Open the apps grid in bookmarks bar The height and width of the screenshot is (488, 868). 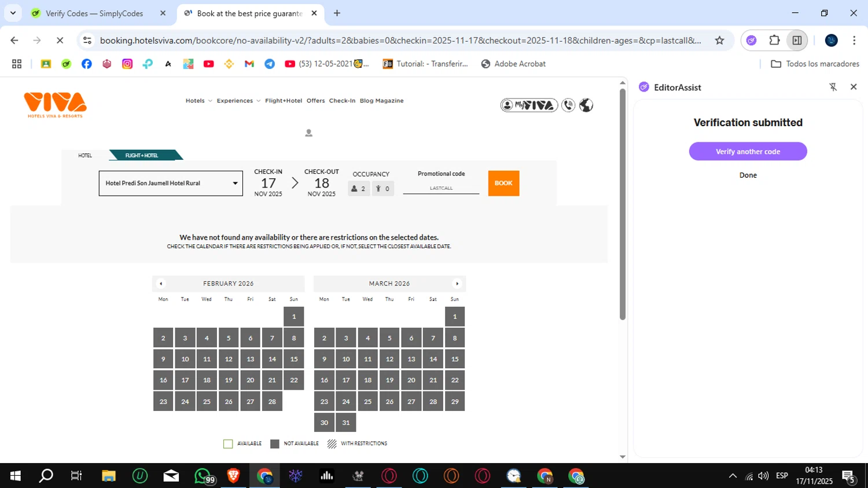click(x=17, y=64)
